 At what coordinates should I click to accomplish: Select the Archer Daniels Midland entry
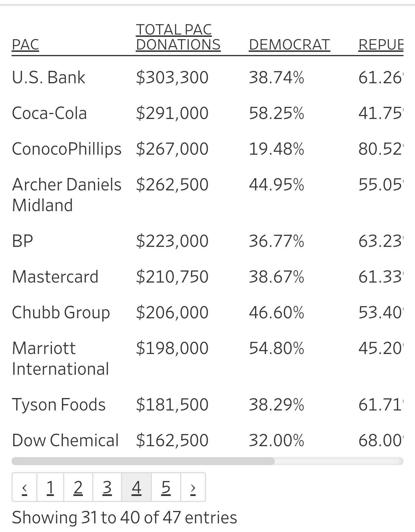coord(67,195)
